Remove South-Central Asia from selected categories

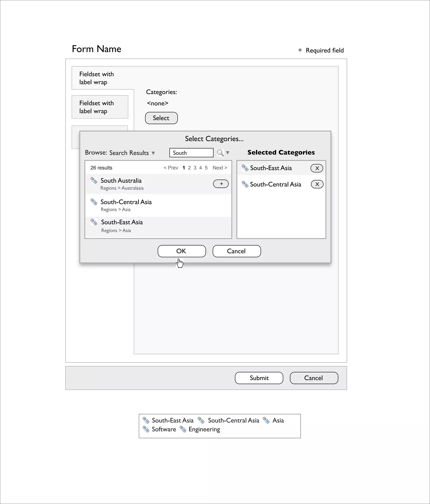pos(317,184)
